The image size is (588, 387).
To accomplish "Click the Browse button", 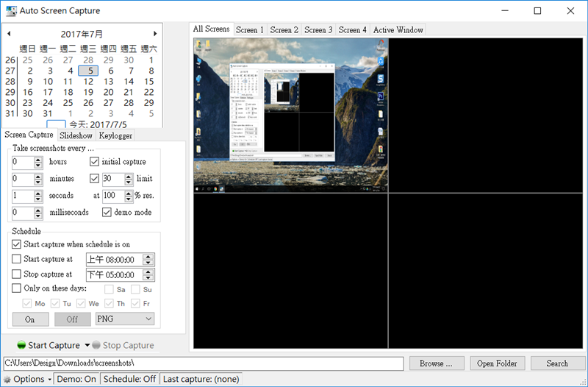I will (441, 363).
